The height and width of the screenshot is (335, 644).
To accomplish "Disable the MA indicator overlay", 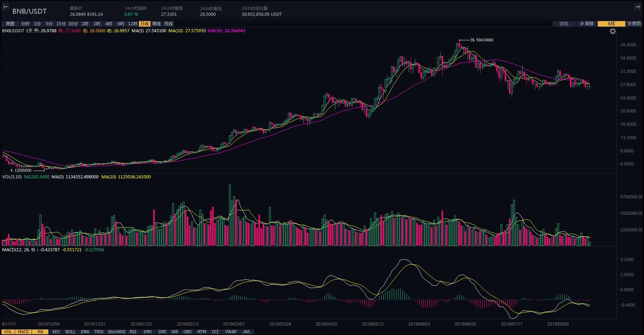I will [x=40, y=331].
